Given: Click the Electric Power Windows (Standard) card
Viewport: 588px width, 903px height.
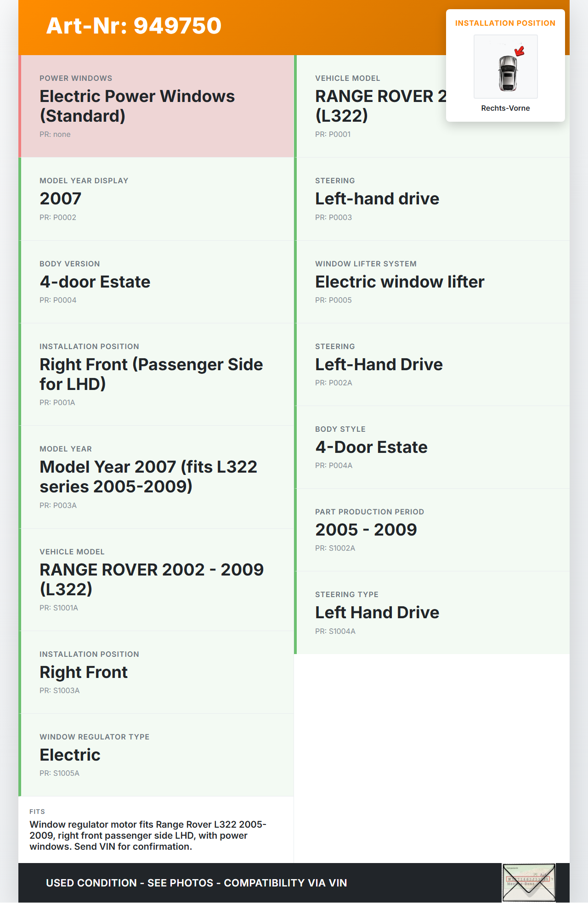Looking at the screenshot, I should [x=156, y=106].
